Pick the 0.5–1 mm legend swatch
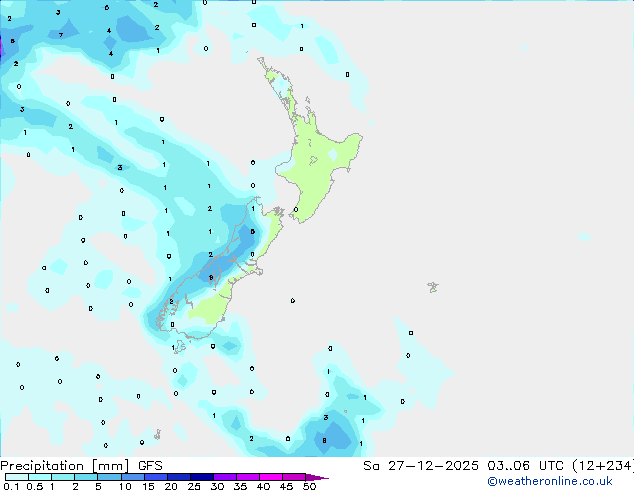The image size is (634, 490). pos(40,477)
